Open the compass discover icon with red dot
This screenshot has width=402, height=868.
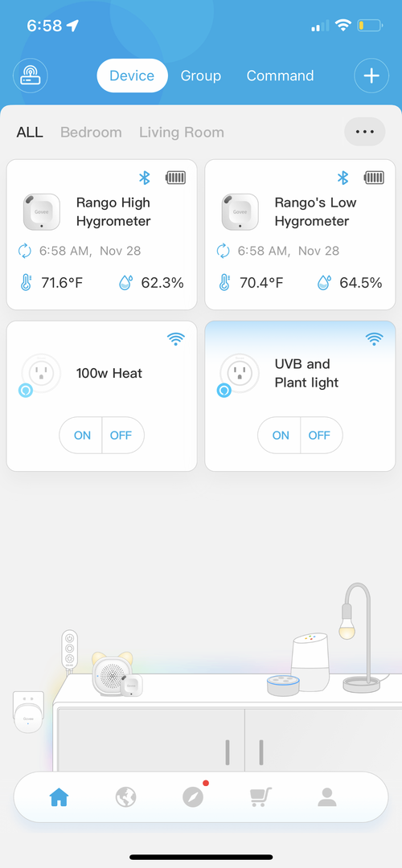[193, 796]
